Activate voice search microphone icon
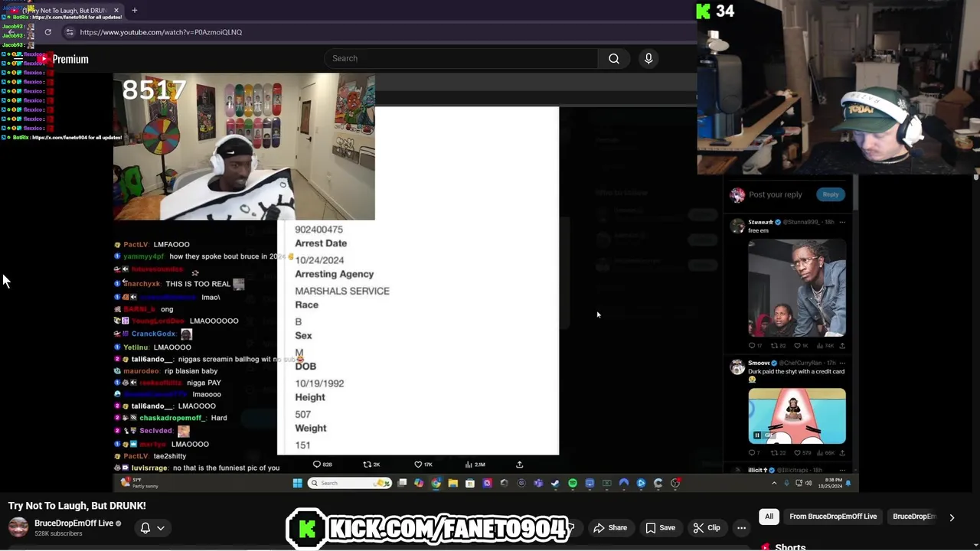980x551 pixels. click(648, 58)
